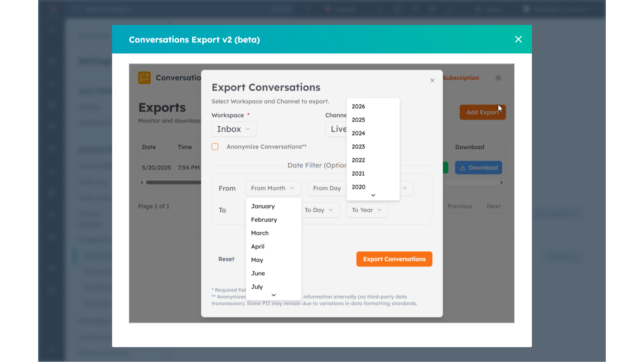Open the To Day dropdown
Viewport: 644px width, 362px height.
pyautogui.click(x=320, y=210)
